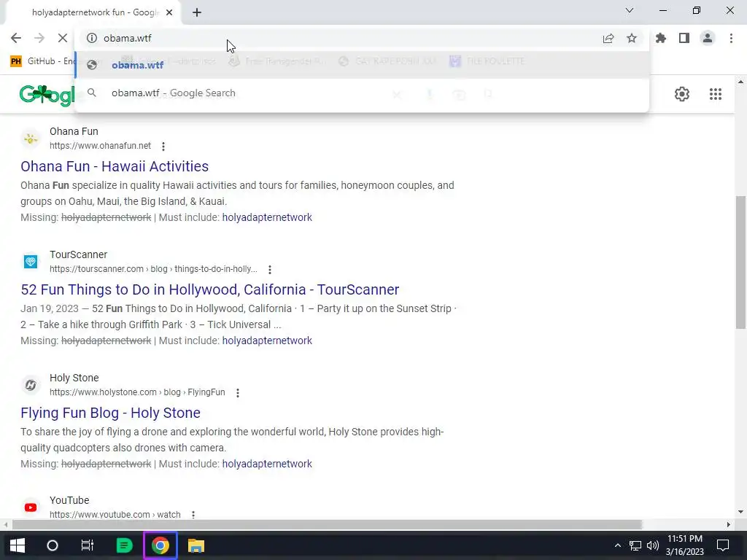Open Ohana Fun - Hawaii Activities result
The width and height of the screenshot is (747, 560).
coord(115,166)
